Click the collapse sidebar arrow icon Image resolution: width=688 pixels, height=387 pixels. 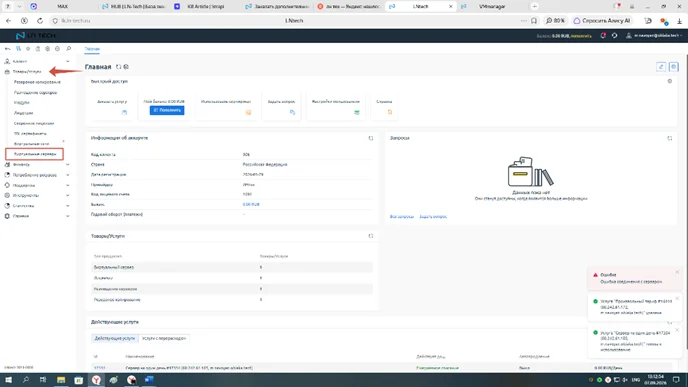[7, 49]
